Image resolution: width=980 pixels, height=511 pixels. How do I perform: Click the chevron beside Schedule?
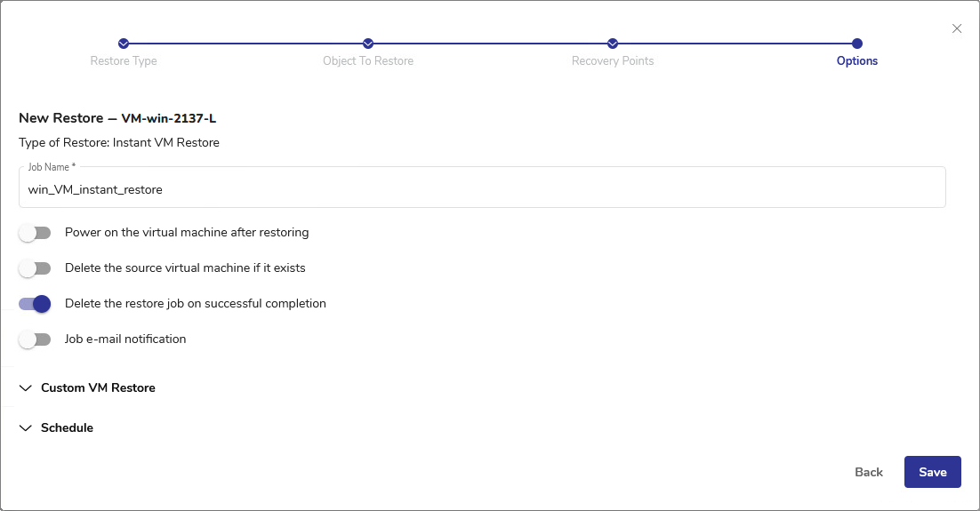pyautogui.click(x=25, y=428)
